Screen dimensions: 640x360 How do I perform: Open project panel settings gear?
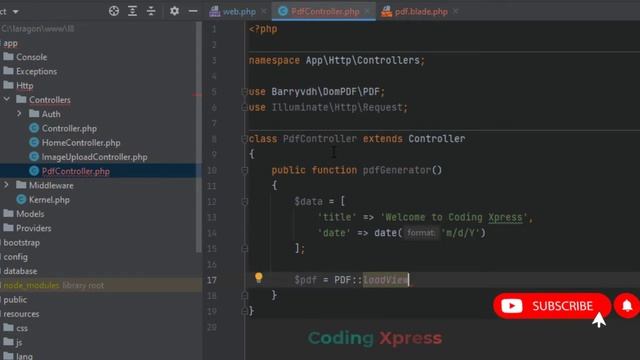coord(174,11)
